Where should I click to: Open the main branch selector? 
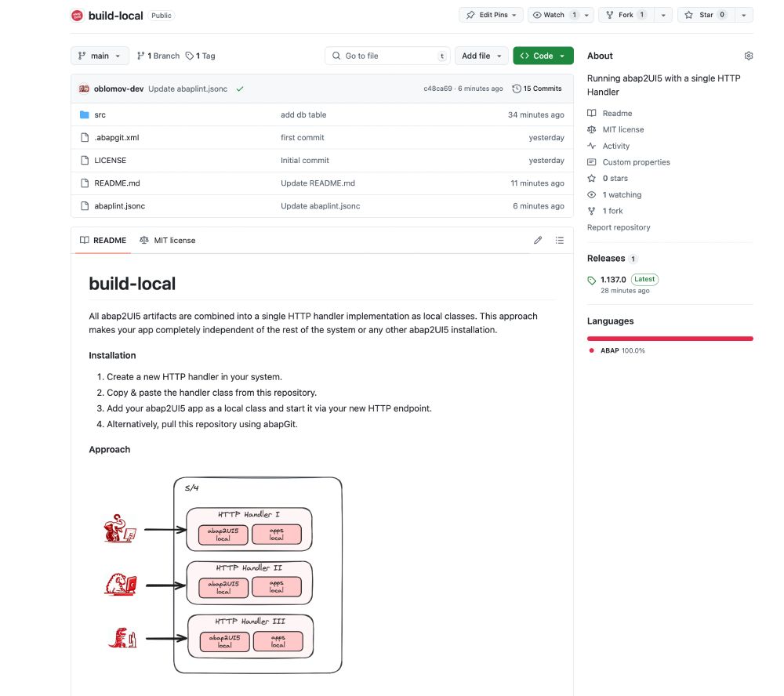click(x=100, y=56)
